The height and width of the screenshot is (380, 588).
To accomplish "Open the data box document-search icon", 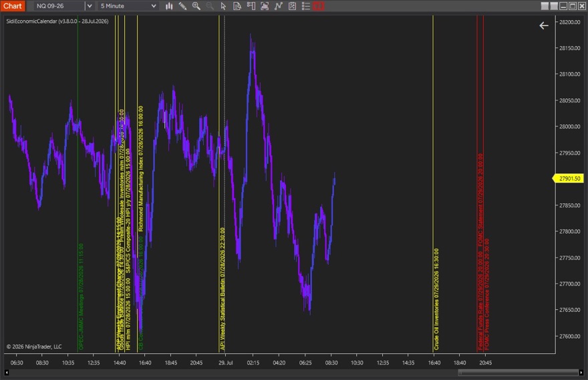I will [x=237, y=6].
